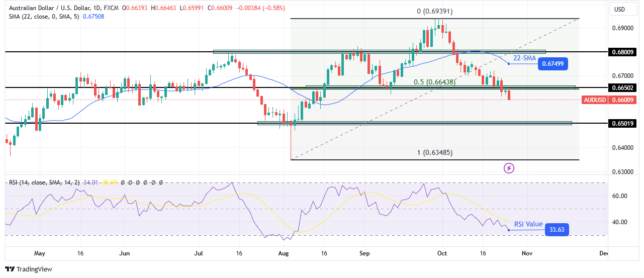Click the 0.69000 mark on the price scale
This screenshot has height=278, width=644.
(623, 28)
